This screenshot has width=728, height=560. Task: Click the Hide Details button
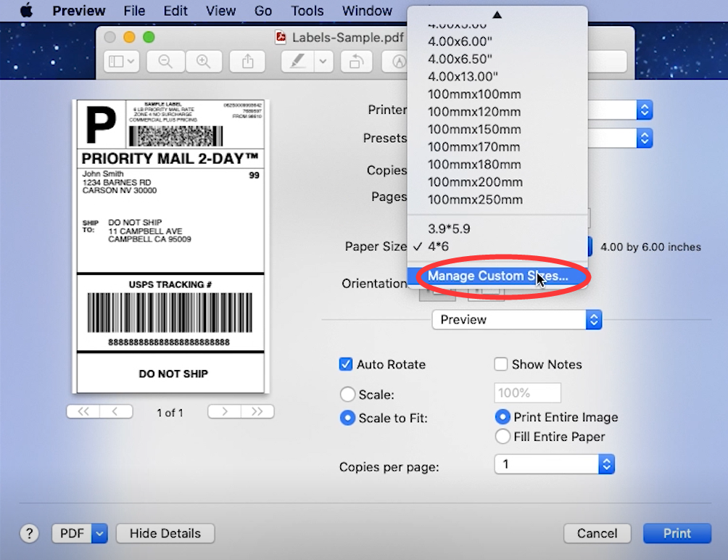(x=165, y=534)
